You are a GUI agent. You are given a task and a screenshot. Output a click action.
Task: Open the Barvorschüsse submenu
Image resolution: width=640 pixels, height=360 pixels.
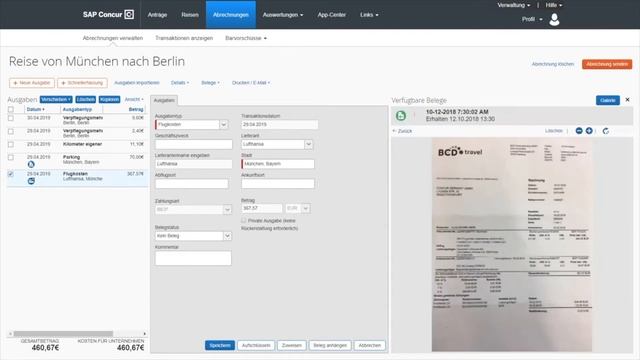click(x=246, y=38)
